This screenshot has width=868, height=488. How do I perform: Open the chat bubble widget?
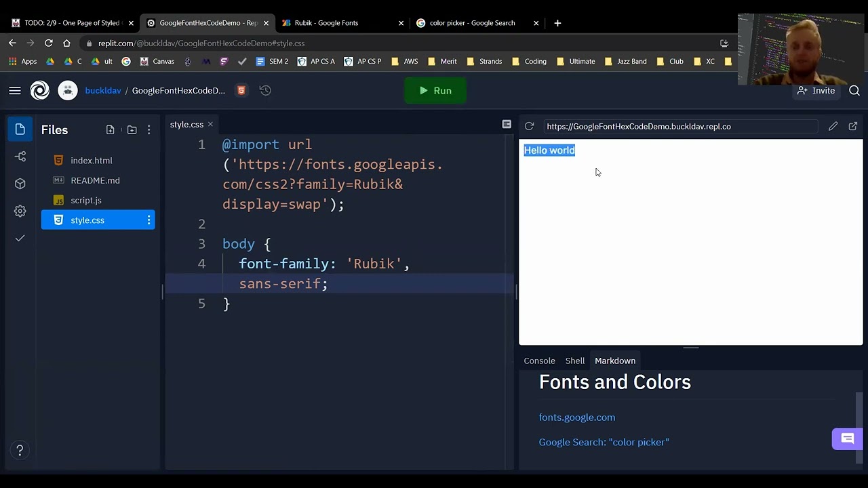coord(848,439)
